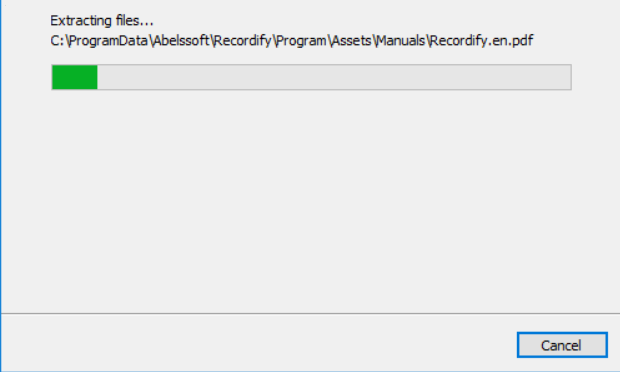
Task: Click the '.pdf' extension at path end
Action: (520, 41)
